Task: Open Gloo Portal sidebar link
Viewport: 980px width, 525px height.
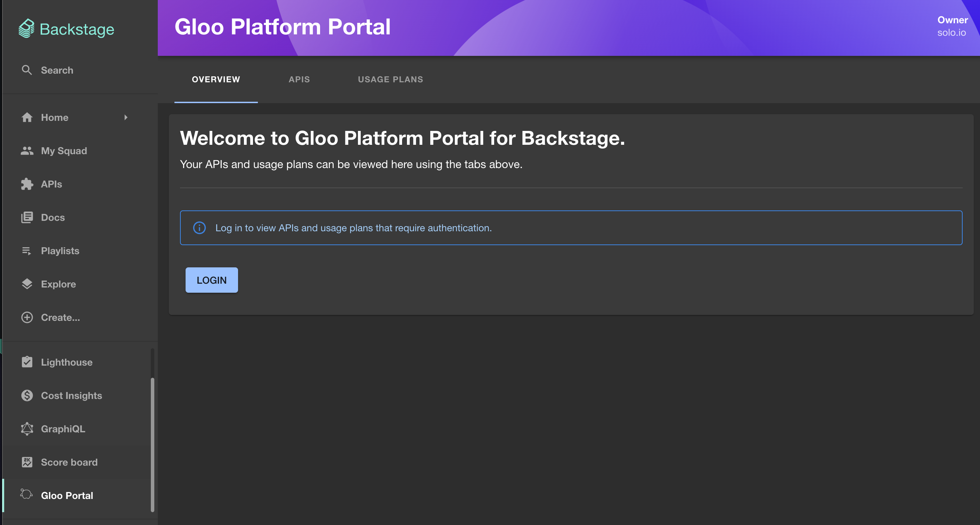Action: (67, 495)
